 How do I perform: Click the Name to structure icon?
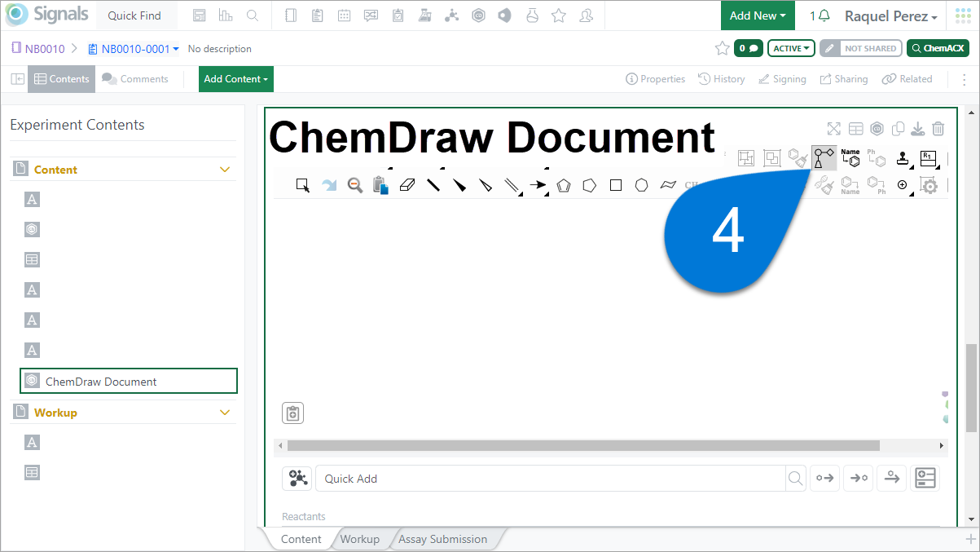(850, 158)
